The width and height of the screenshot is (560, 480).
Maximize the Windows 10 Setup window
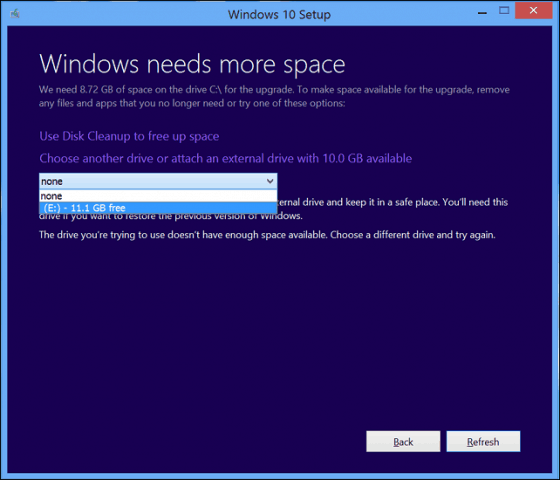pos(504,11)
